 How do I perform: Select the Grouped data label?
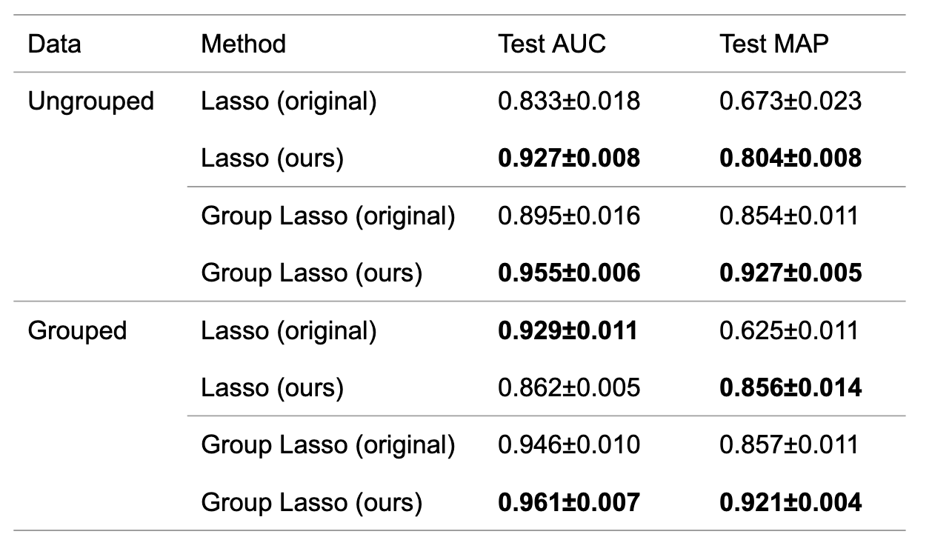pos(77,330)
